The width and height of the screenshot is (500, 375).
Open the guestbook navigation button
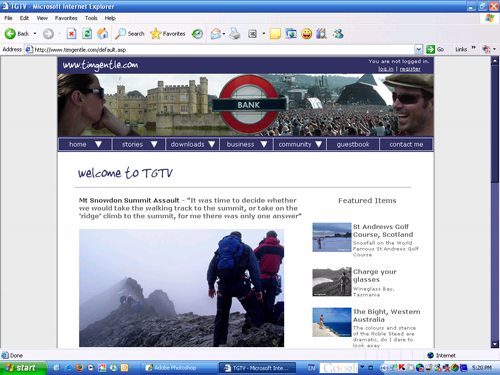point(353,144)
